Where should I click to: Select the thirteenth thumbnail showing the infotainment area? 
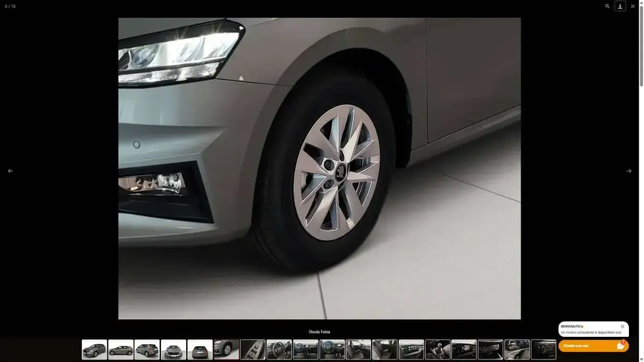411,350
